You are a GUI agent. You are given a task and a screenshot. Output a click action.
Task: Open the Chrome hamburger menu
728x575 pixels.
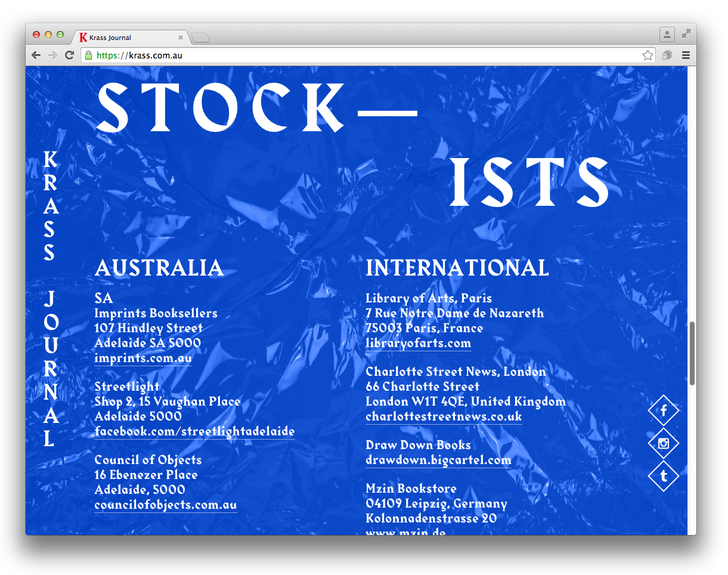686,55
